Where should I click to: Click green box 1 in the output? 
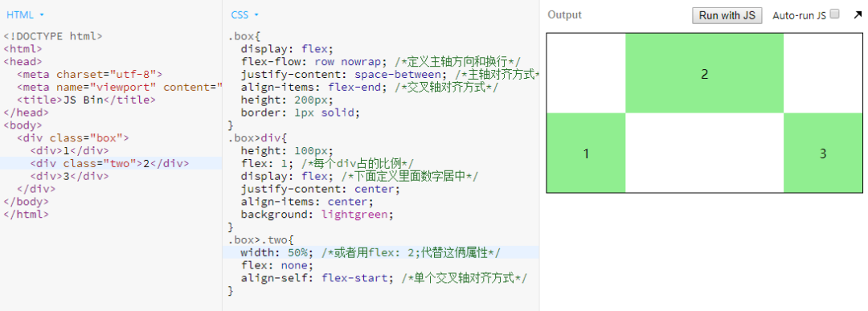click(x=586, y=153)
